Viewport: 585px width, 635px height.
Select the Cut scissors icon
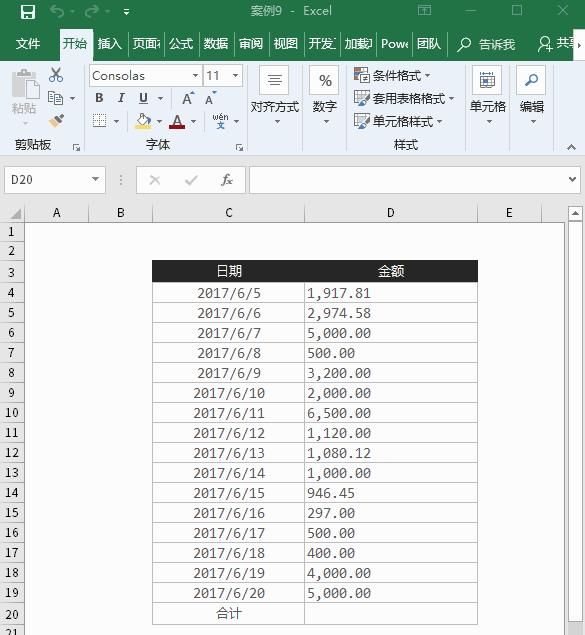56,75
